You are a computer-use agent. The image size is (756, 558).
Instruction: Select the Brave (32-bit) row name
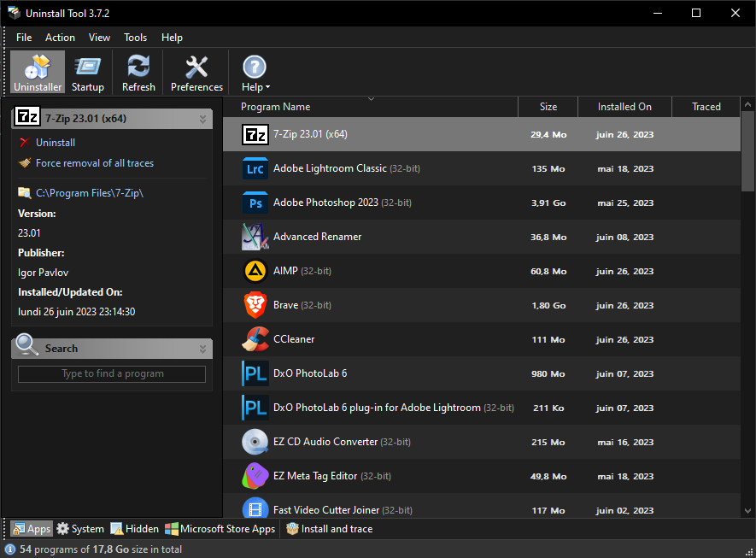(x=302, y=305)
